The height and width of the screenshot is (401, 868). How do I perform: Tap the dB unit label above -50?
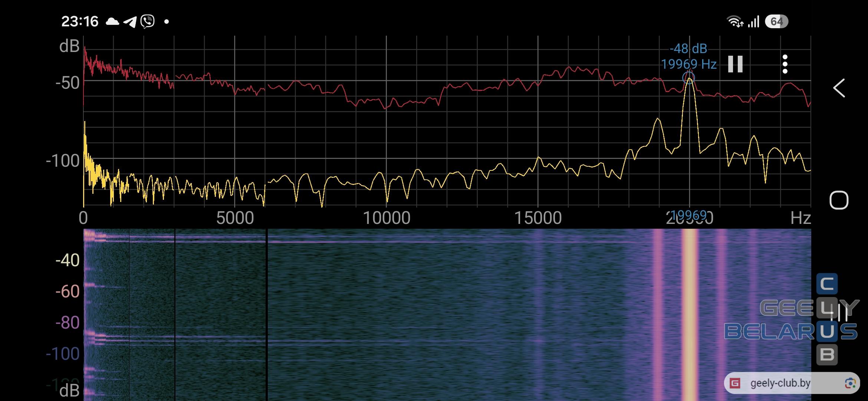(x=69, y=46)
